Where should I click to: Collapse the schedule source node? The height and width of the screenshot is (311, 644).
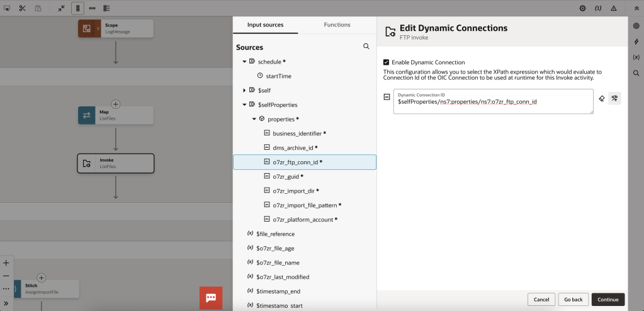[244, 62]
